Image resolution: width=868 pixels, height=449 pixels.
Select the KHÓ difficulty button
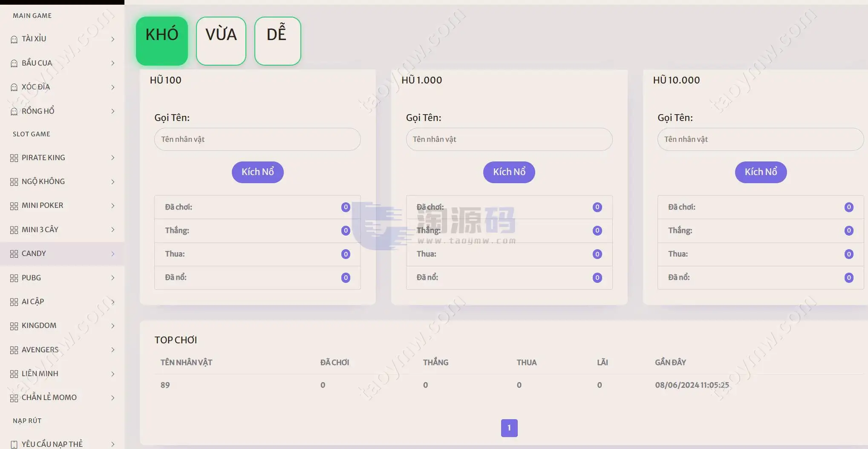tap(162, 41)
